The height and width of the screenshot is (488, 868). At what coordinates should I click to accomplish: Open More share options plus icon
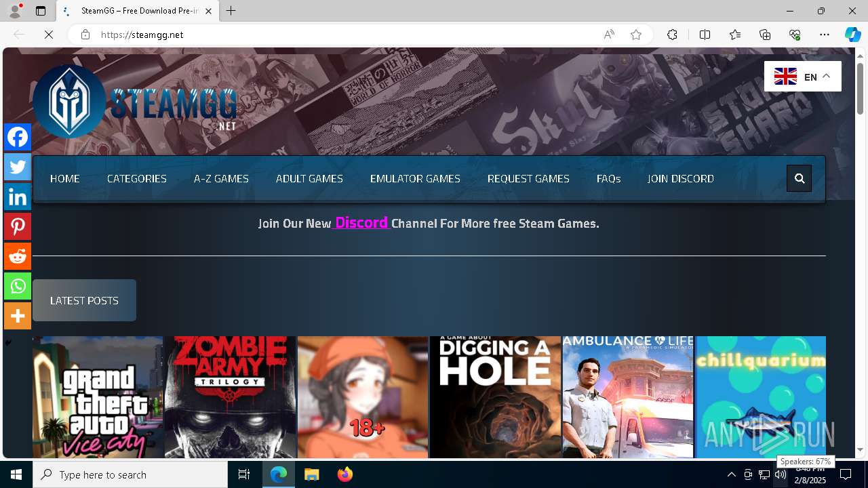pos(18,316)
